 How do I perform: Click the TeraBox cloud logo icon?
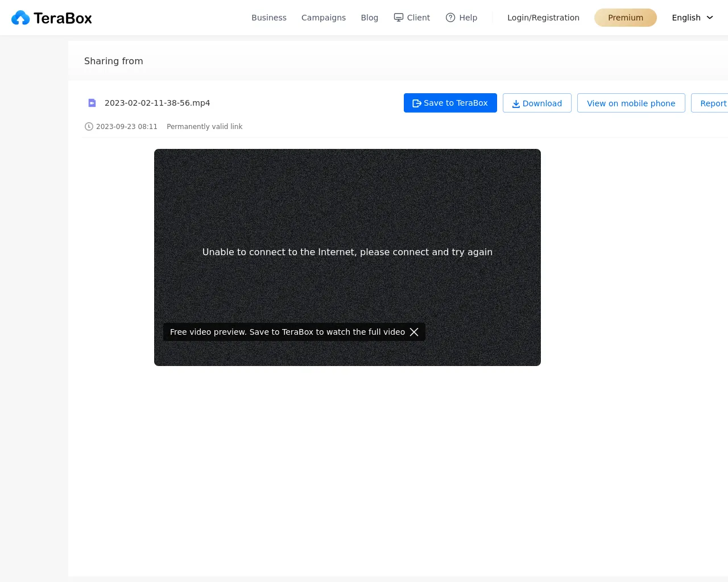coord(20,18)
